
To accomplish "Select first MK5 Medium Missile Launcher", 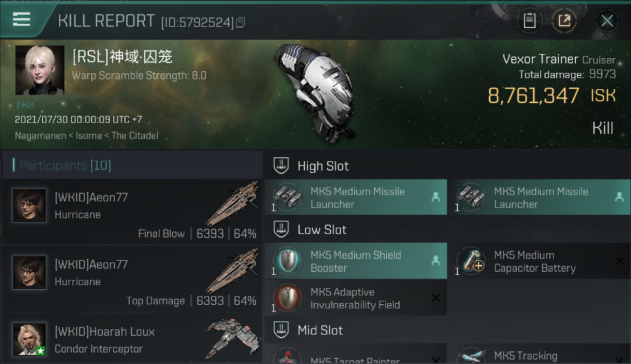I will (x=356, y=198).
